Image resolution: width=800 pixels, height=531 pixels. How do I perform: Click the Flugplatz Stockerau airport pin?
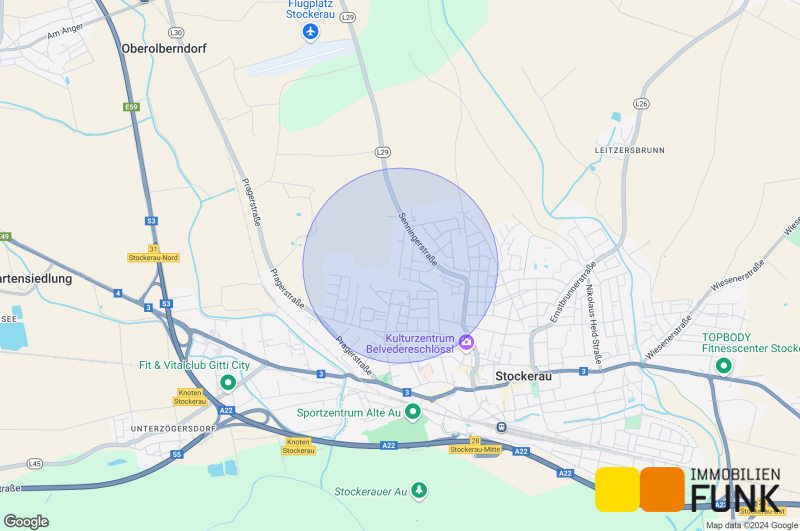(x=310, y=32)
